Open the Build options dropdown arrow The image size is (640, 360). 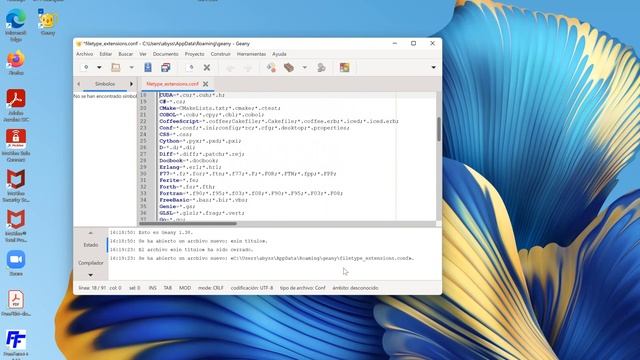coord(304,67)
